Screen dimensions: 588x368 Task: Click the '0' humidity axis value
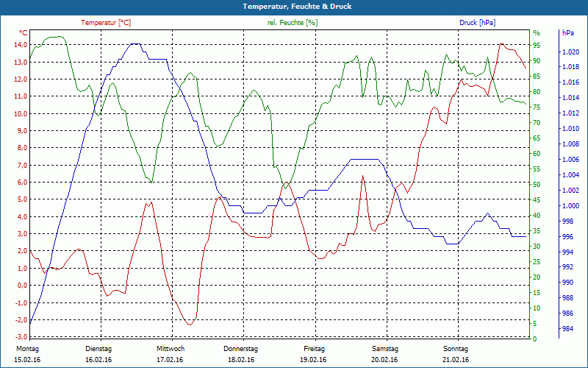[x=535, y=339]
